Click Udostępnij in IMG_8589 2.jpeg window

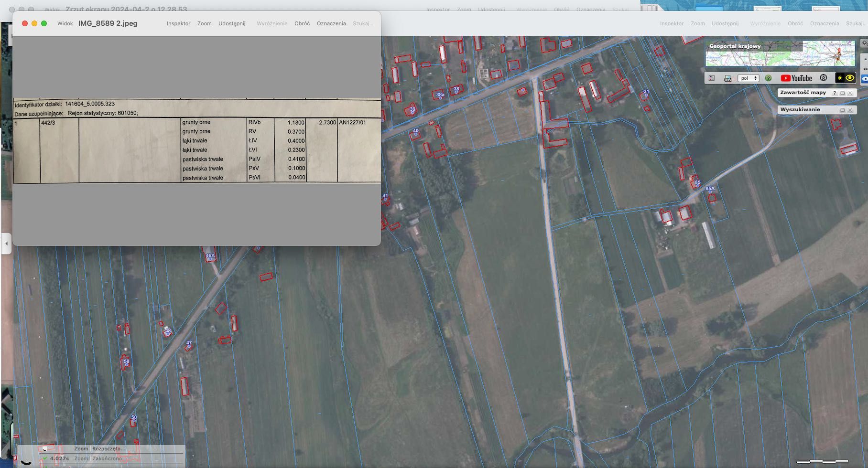(x=232, y=23)
